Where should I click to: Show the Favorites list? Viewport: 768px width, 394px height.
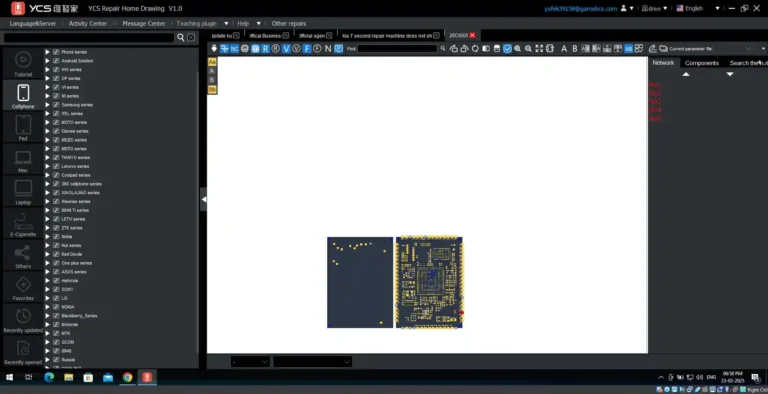pyautogui.click(x=23, y=288)
